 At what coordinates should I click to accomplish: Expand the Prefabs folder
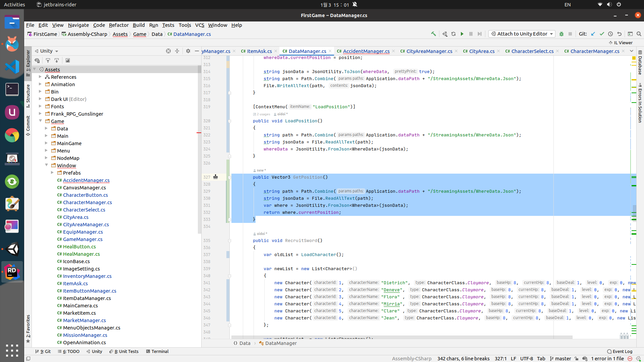pyautogui.click(x=52, y=173)
